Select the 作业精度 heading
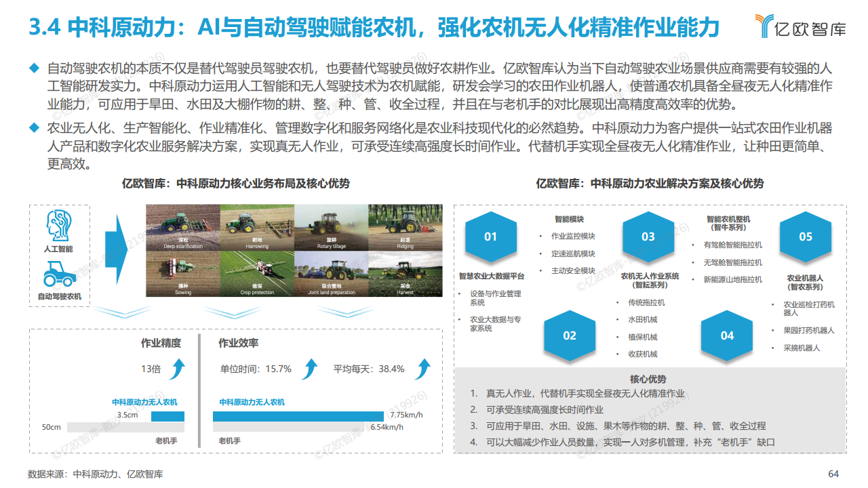868x488 pixels. (x=161, y=343)
